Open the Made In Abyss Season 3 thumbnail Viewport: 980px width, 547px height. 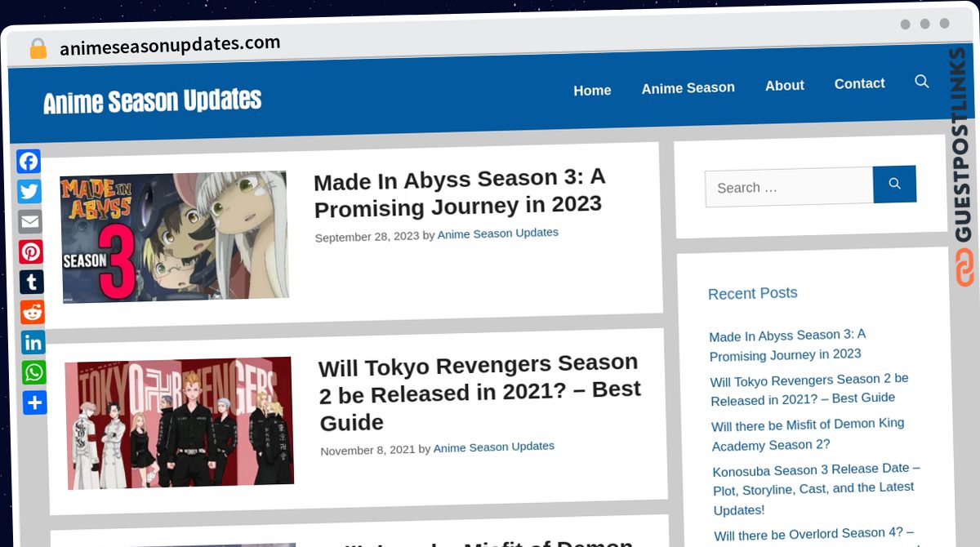click(x=174, y=237)
